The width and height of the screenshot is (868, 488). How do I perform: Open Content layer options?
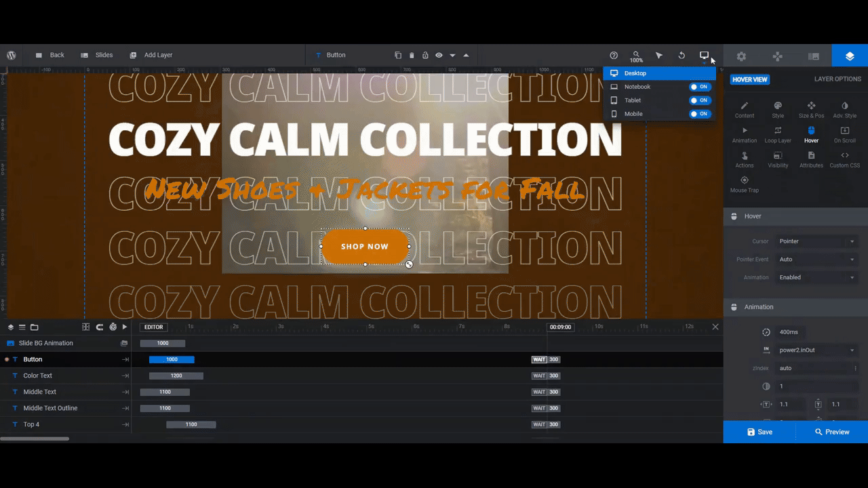coord(745,110)
